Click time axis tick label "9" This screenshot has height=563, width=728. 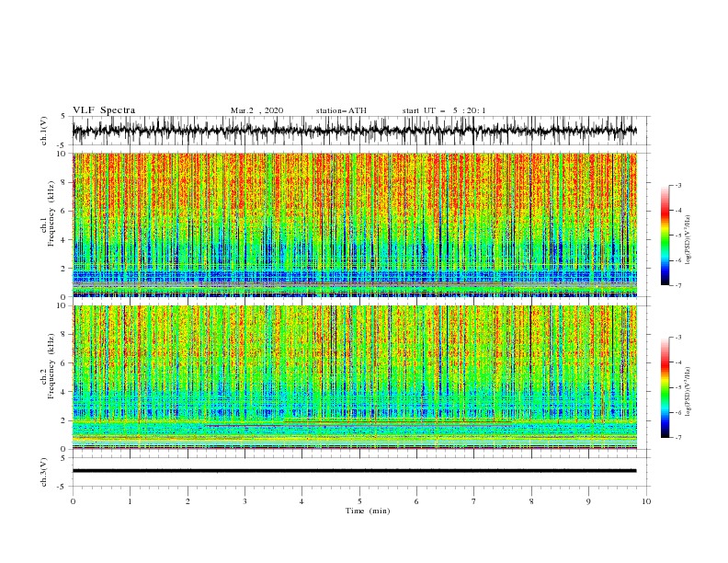coord(588,501)
